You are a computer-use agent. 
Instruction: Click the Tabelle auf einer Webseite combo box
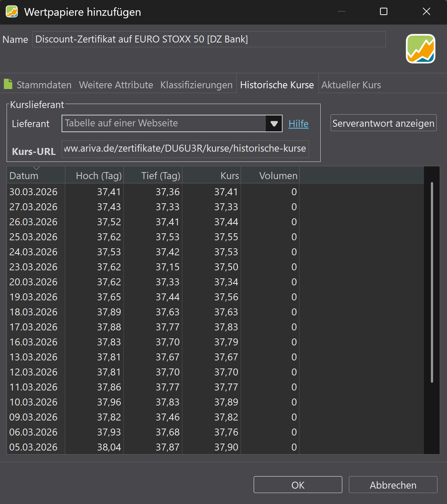[x=164, y=123]
